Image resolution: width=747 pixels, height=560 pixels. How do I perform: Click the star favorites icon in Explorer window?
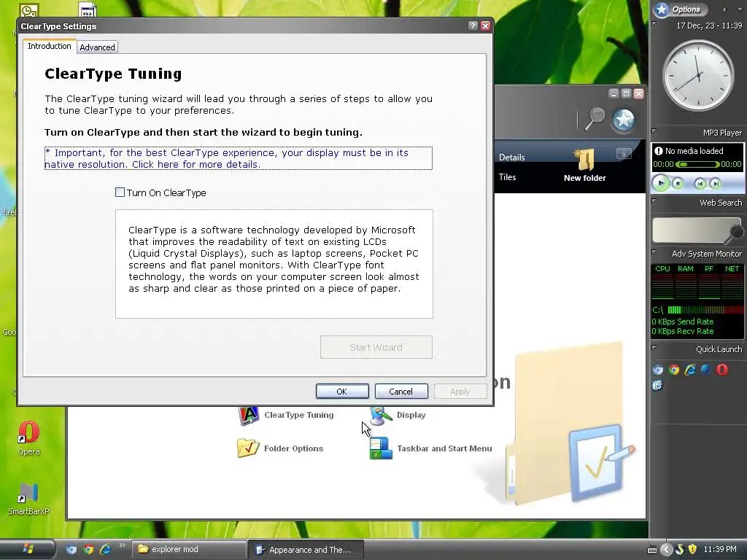coord(624,119)
